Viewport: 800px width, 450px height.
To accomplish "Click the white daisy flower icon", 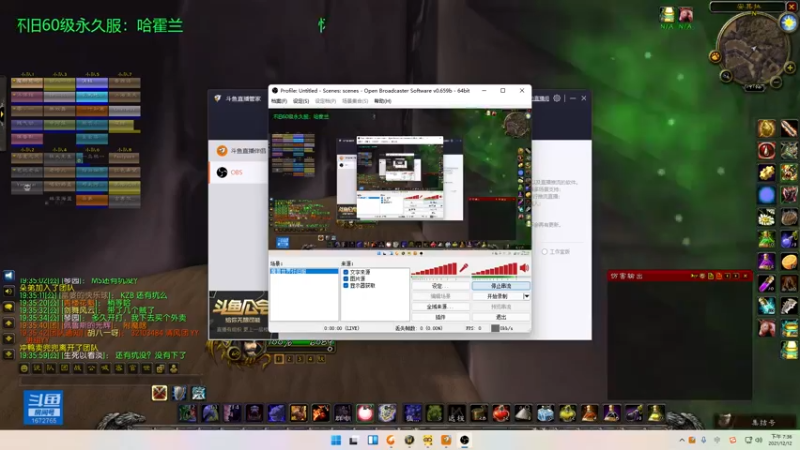I will tap(766, 218).
